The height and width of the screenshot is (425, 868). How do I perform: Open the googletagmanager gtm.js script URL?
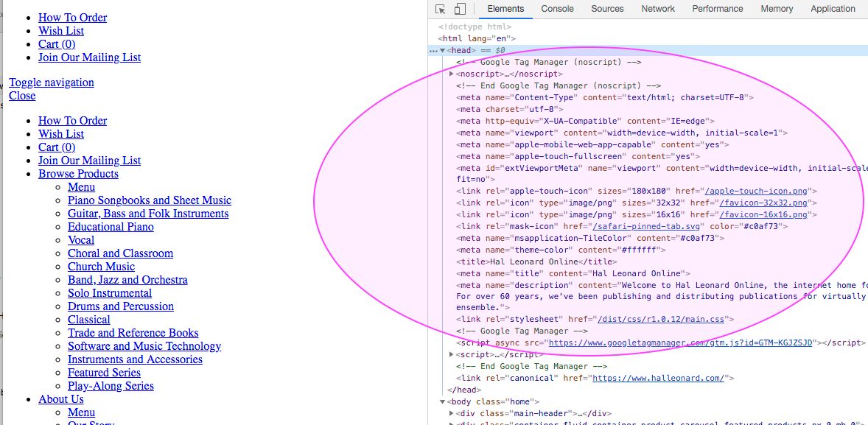click(x=680, y=343)
